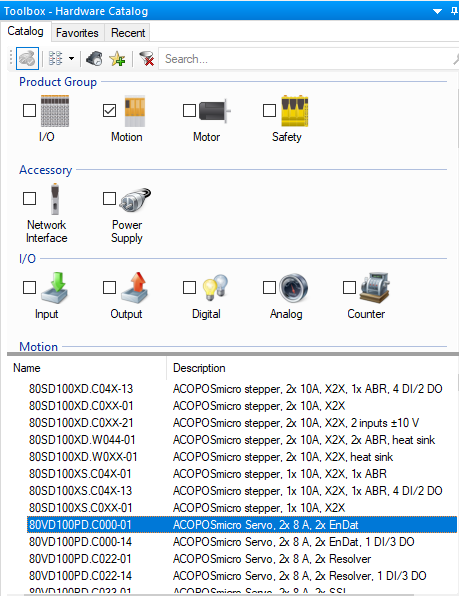Click the tree view mode toolbar icon
This screenshot has width=459, height=596.
click(x=55, y=59)
